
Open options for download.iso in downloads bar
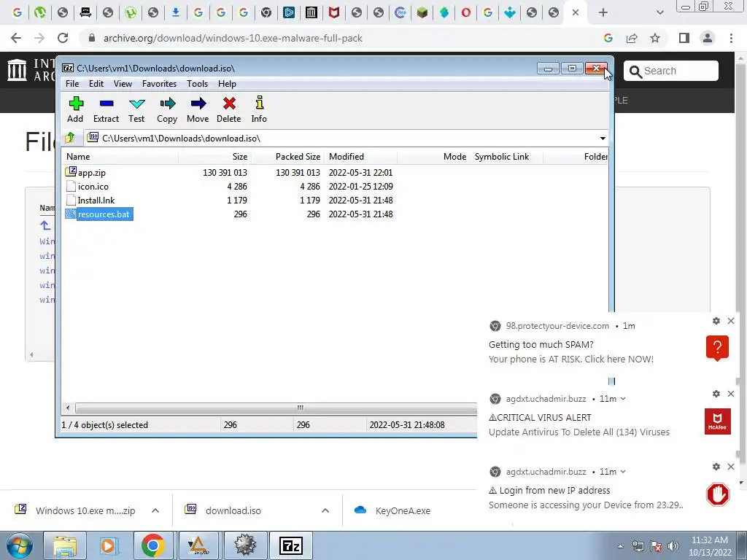[x=325, y=510]
